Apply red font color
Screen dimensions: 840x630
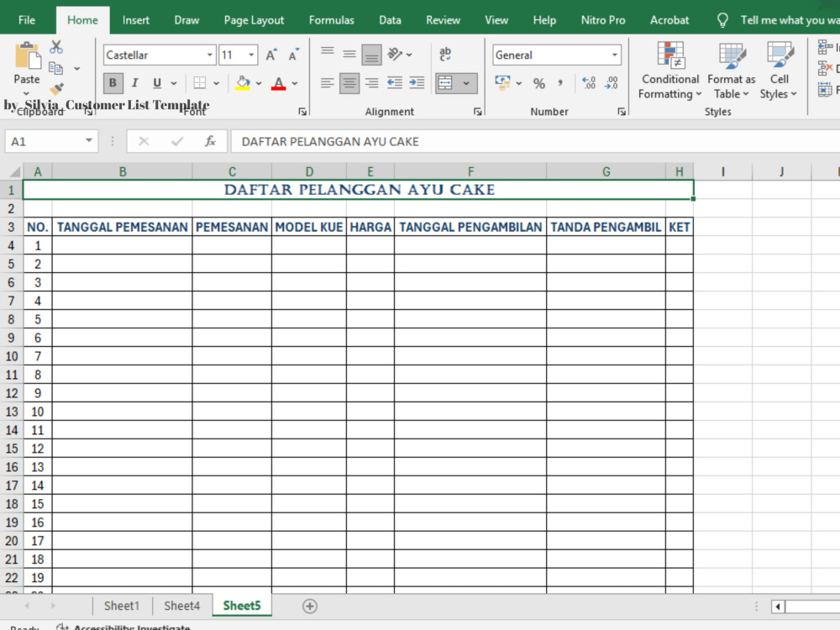tap(279, 83)
